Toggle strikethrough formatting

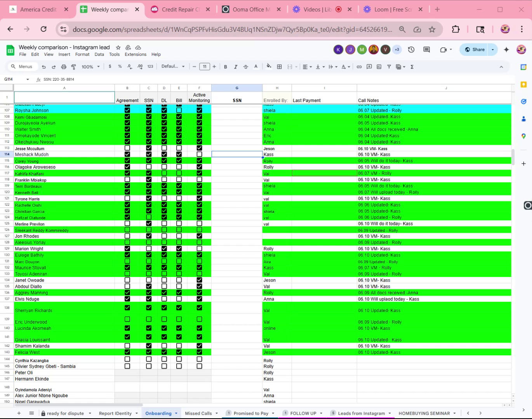coord(245,67)
